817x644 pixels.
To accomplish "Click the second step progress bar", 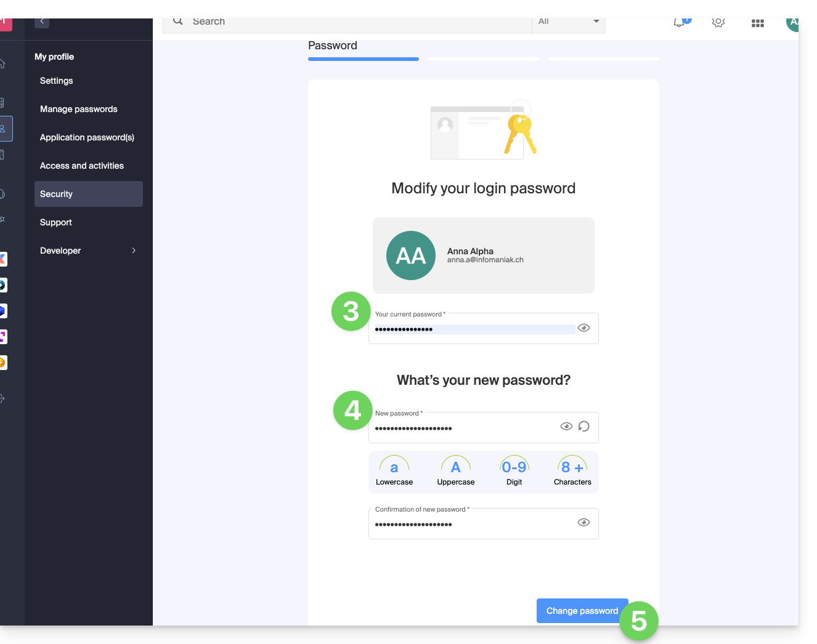I will 484,59.
